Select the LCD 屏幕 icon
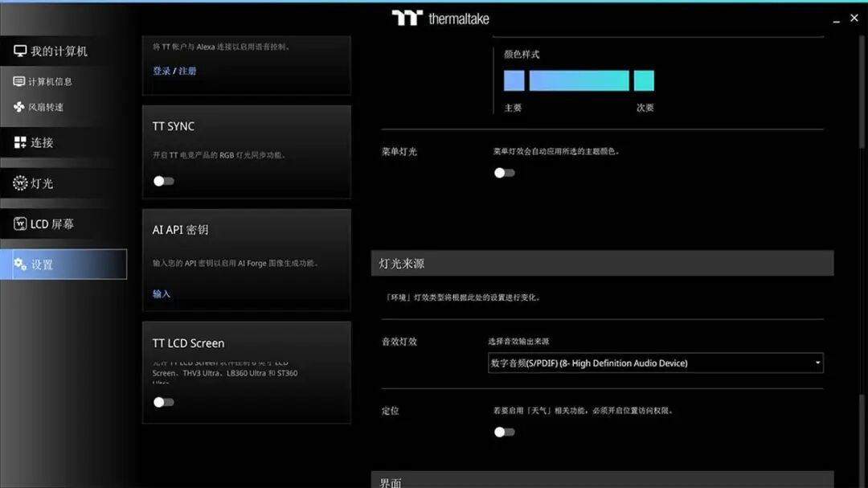 20,223
